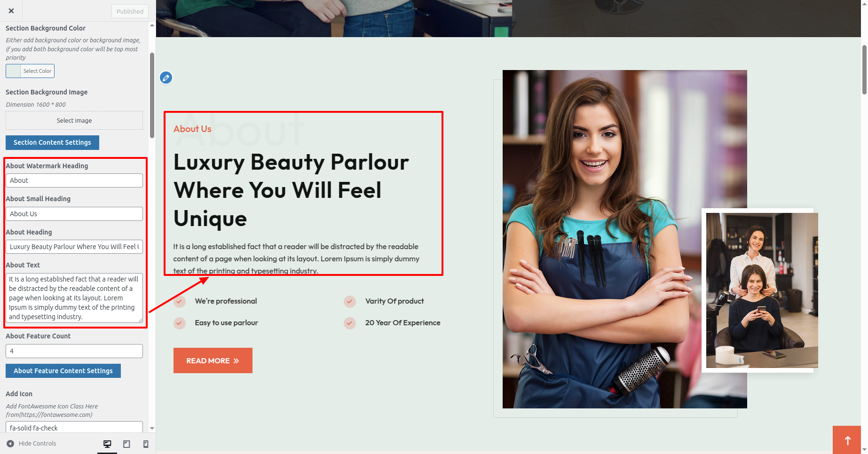Click the READ MORE button

click(213, 360)
